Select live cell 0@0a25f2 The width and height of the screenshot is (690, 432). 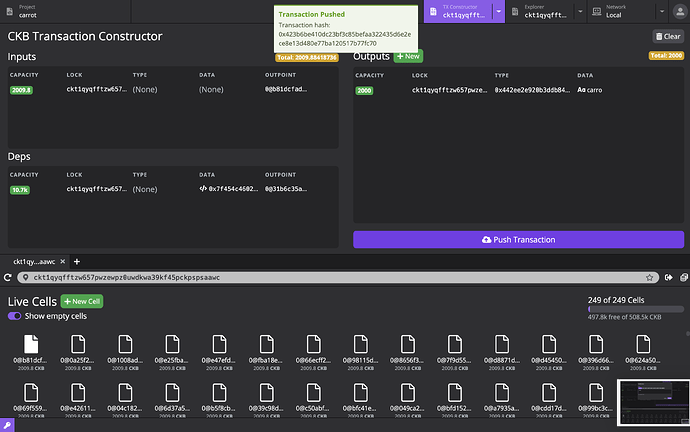(78, 352)
